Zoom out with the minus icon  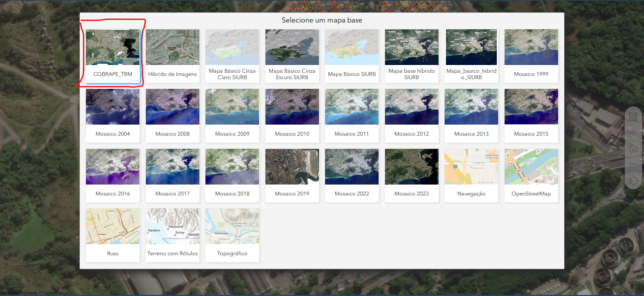(x=633, y=164)
